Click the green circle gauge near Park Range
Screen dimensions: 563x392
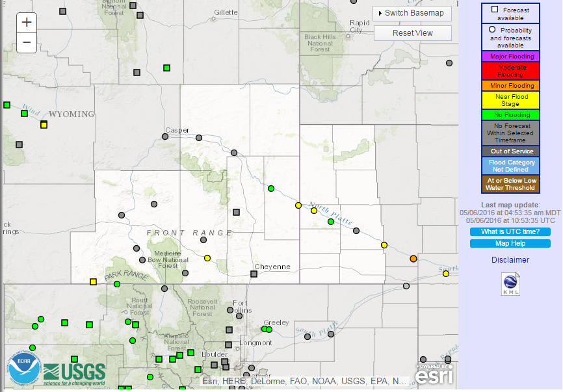coord(116,284)
